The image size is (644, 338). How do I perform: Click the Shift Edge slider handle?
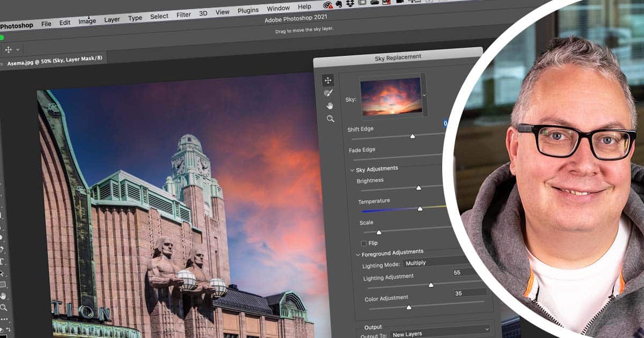(x=412, y=136)
